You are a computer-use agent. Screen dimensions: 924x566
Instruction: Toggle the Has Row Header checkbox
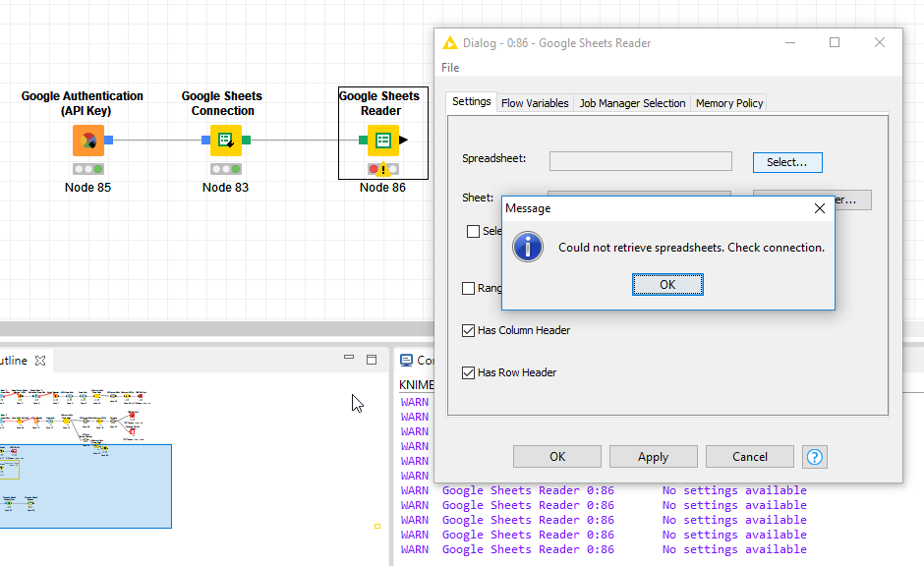click(469, 372)
